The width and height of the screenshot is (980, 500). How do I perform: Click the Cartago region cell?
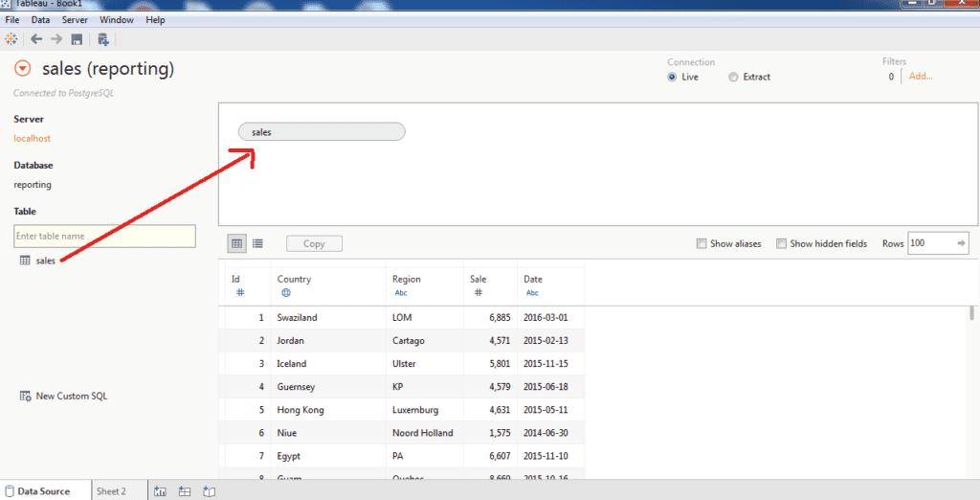click(x=424, y=340)
